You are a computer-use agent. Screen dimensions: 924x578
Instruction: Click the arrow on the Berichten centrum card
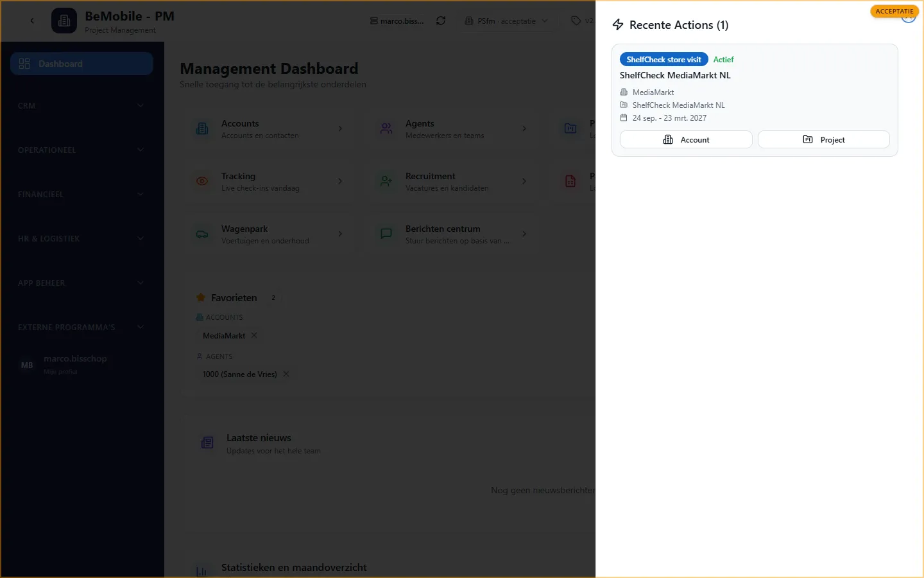coord(524,234)
